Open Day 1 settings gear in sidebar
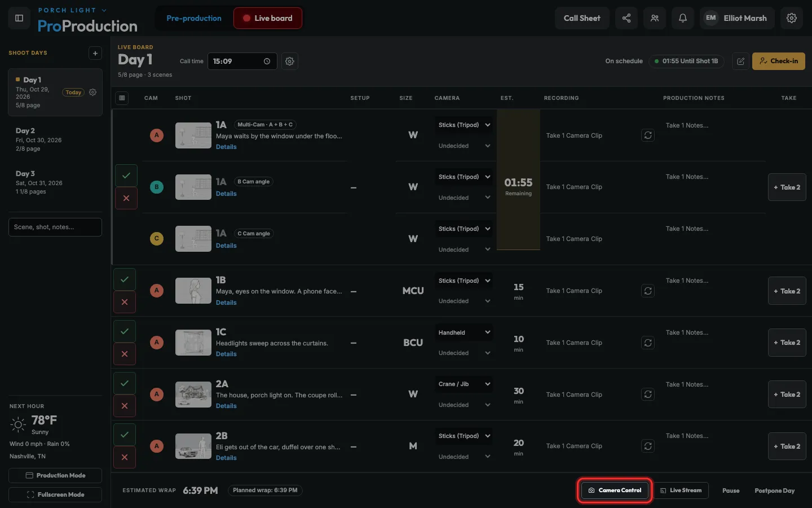The image size is (812, 508). 93,92
